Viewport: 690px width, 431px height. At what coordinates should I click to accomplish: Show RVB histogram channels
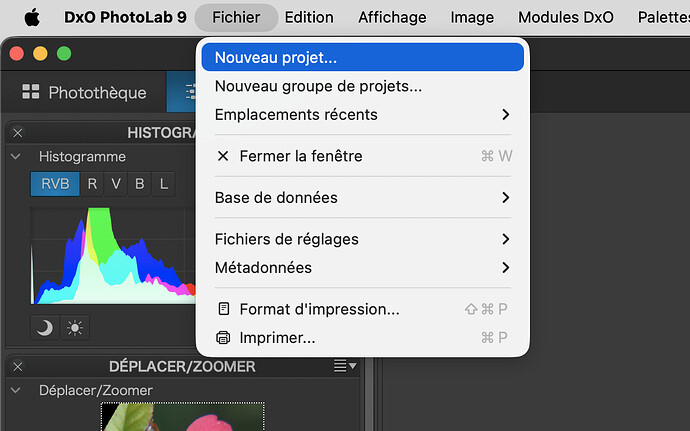point(55,184)
